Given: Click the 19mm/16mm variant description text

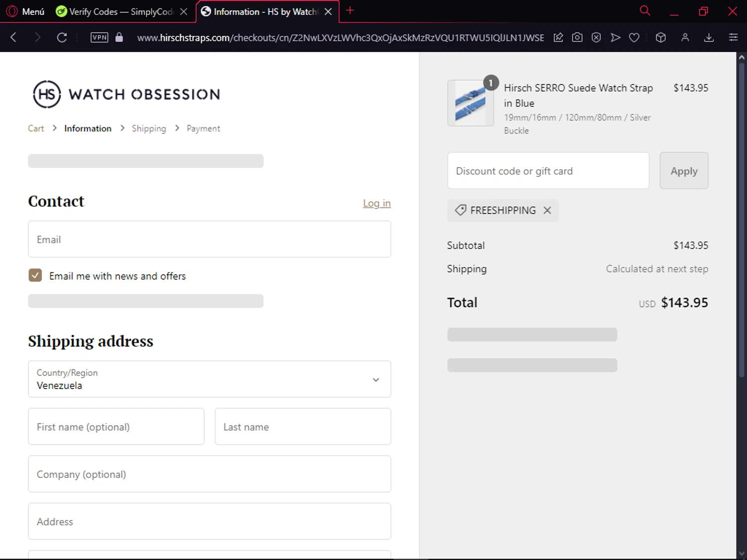Looking at the screenshot, I should coord(577,124).
